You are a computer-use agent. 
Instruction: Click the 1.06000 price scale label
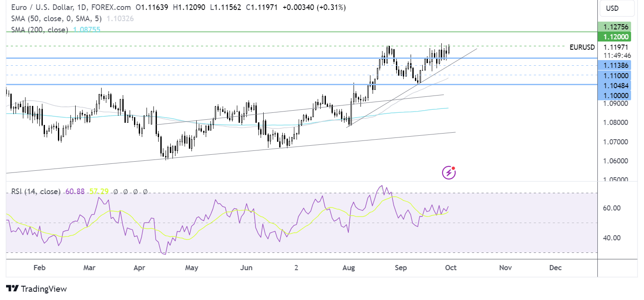point(616,161)
